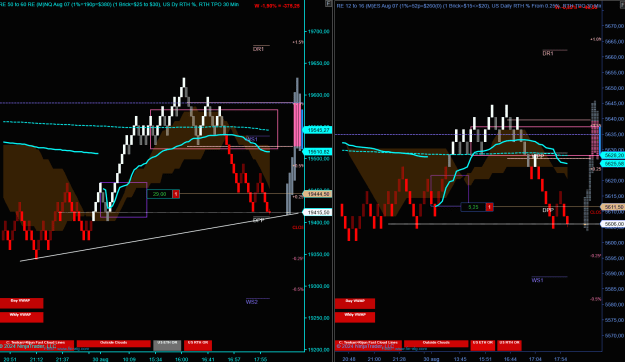
Task: Click Outside Clouds button on right chart
Action: point(436,343)
